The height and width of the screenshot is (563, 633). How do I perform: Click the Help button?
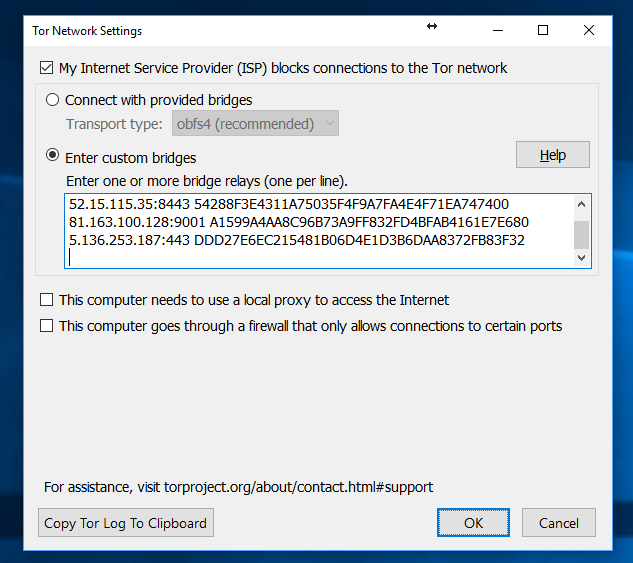pyautogui.click(x=552, y=155)
